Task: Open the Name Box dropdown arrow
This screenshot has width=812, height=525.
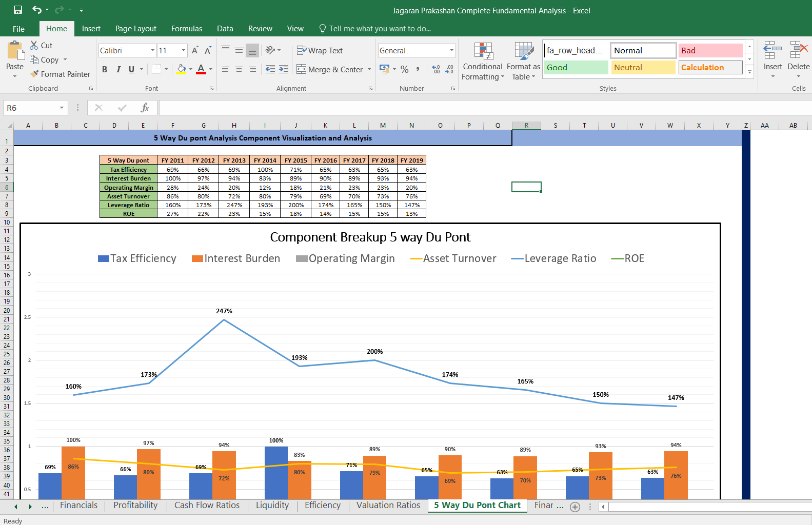Action: [x=62, y=108]
